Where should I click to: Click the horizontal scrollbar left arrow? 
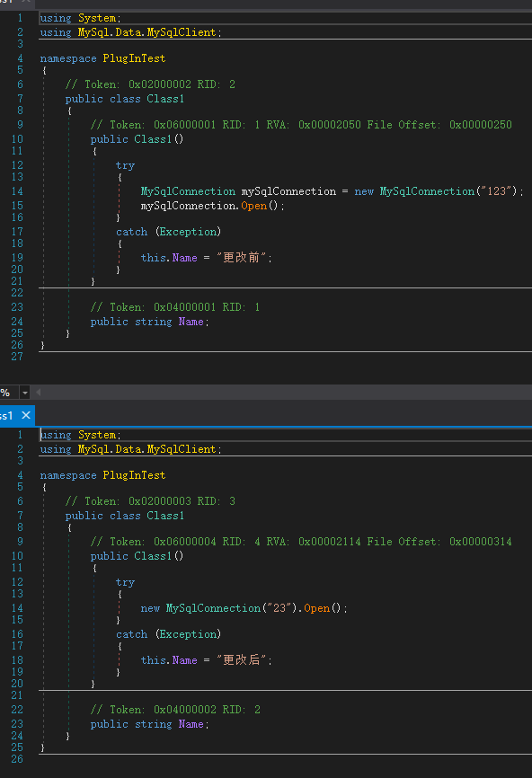point(39,393)
